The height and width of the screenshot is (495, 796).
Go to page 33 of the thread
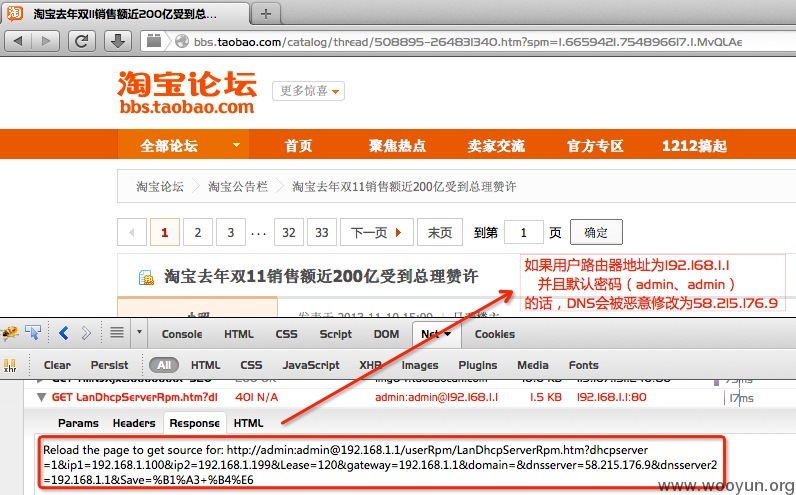click(322, 233)
